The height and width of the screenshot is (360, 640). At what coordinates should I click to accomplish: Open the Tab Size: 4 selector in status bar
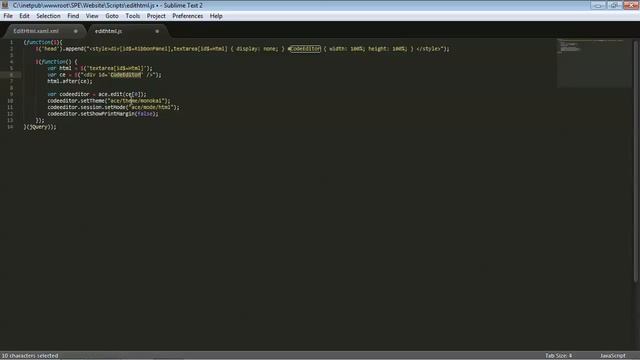(x=558, y=356)
